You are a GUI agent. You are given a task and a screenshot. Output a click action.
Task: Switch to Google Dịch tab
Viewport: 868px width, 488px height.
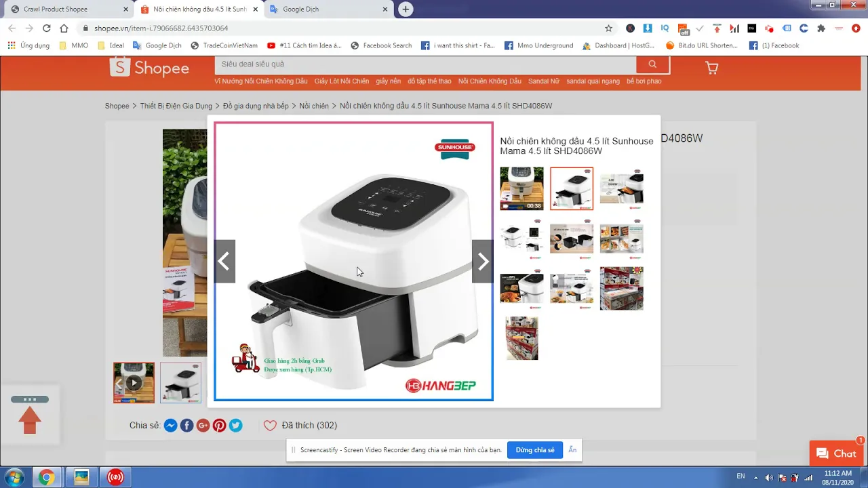[x=301, y=9]
